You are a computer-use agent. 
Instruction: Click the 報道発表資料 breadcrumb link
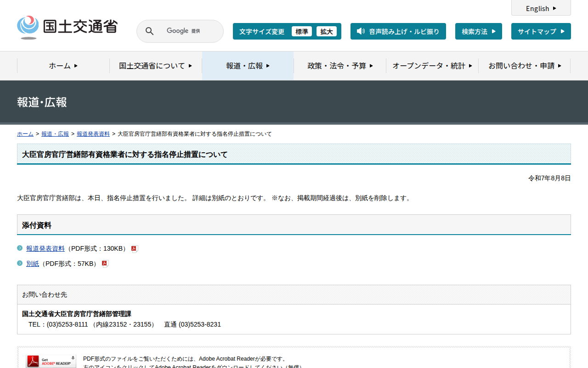pos(93,134)
